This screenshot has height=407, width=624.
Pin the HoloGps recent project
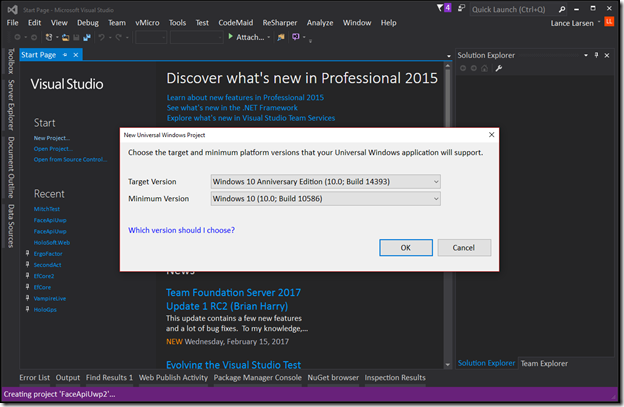tap(27, 309)
